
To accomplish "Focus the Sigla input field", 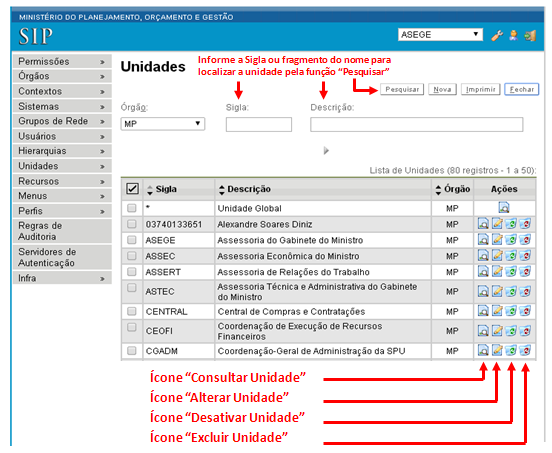I will click(259, 125).
